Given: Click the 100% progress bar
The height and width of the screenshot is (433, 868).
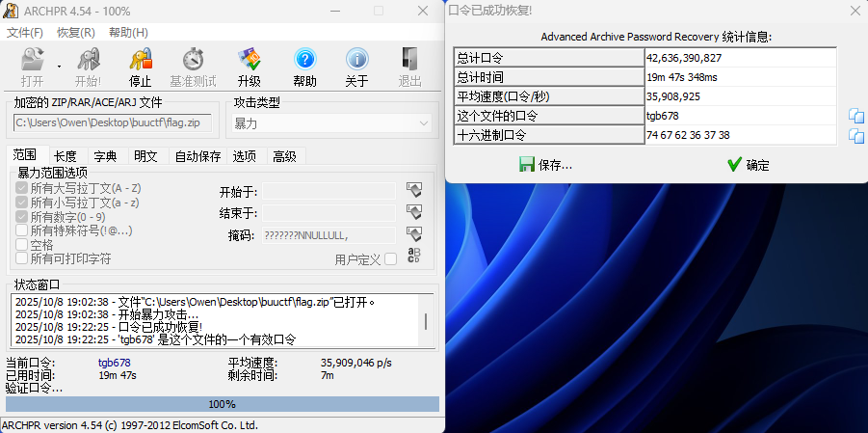Looking at the screenshot, I should coord(222,404).
